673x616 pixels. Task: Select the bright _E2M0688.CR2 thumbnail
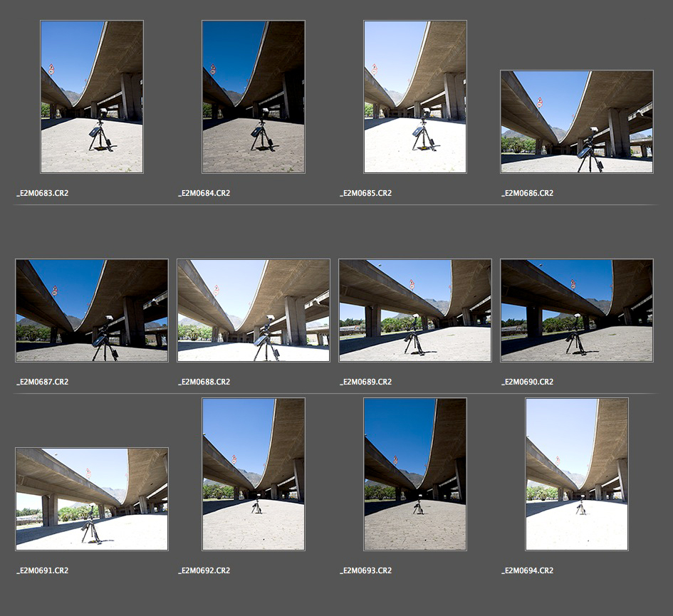click(x=254, y=310)
